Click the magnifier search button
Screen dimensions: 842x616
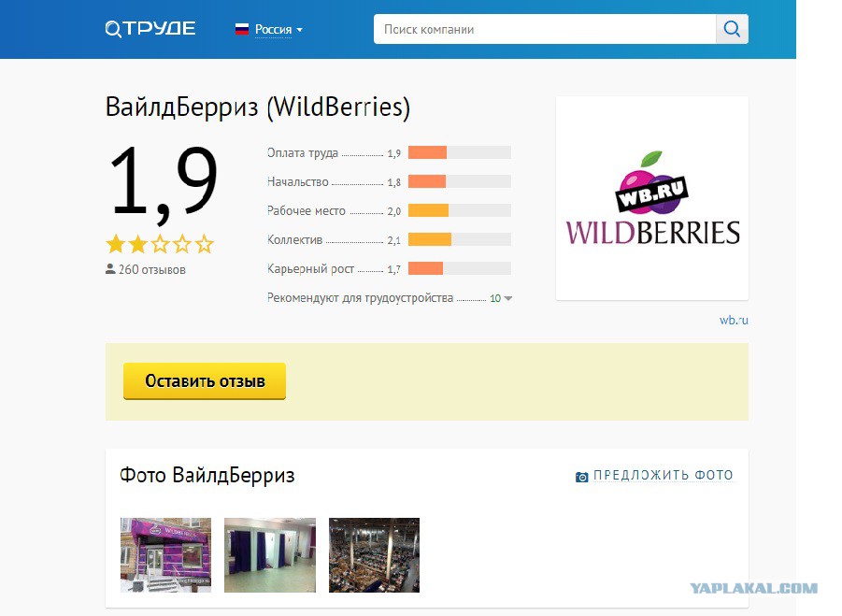(x=732, y=29)
